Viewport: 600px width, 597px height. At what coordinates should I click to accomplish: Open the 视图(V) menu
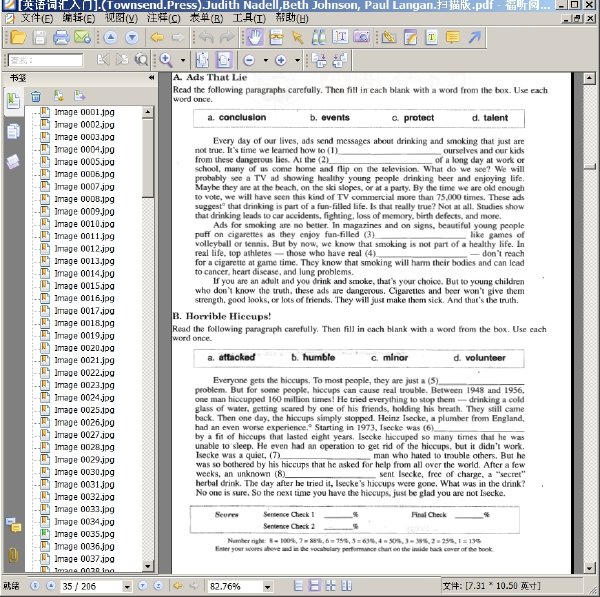[x=121, y=18]
